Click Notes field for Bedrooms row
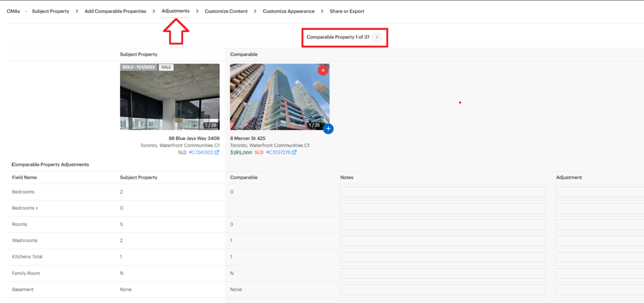 coord(443,192)
